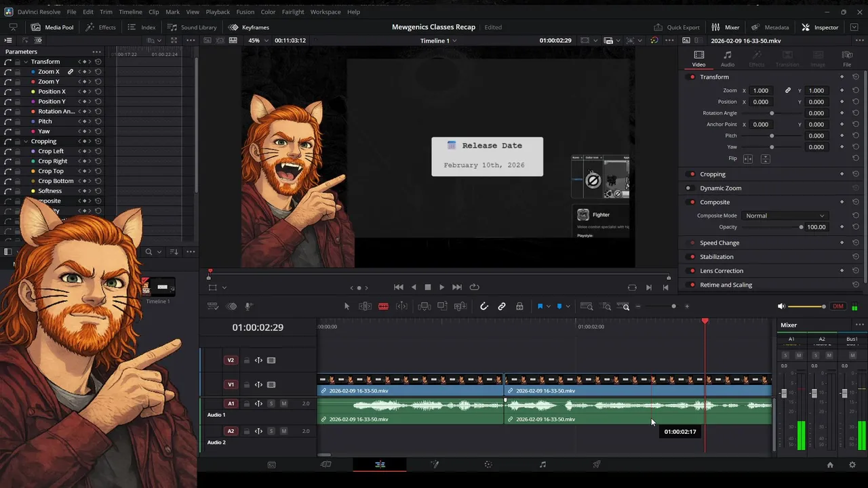Switch to the Color page icon

click(x=488, y=464)
